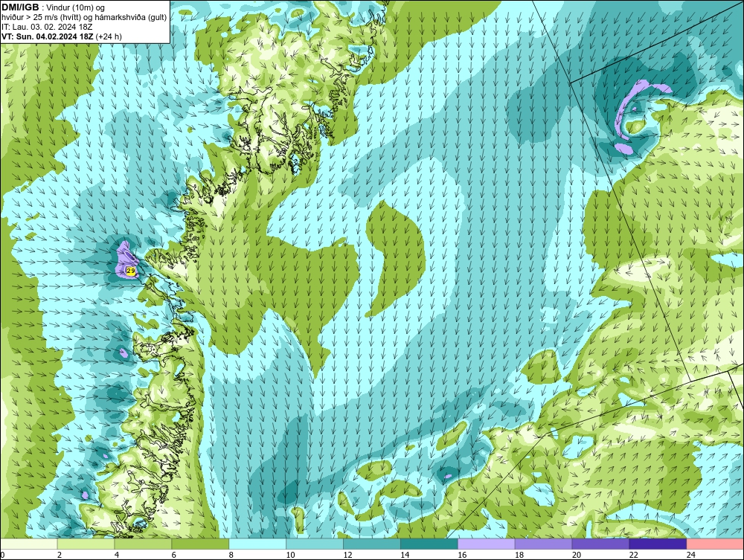Click the "DMI/IGB" title text
The width and height of the screenshot is (744, 560).
pyautogui.click(x=20, y=7)
